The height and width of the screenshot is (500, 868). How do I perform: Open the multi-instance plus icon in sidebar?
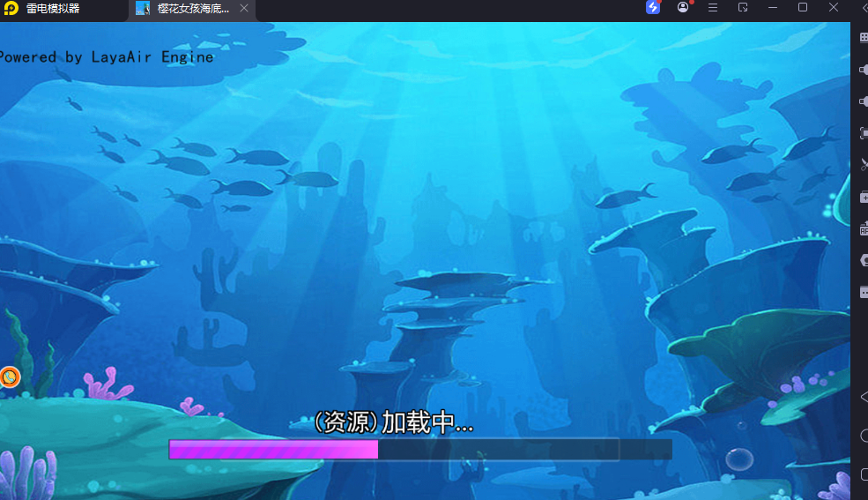click(x=864, y=197)
